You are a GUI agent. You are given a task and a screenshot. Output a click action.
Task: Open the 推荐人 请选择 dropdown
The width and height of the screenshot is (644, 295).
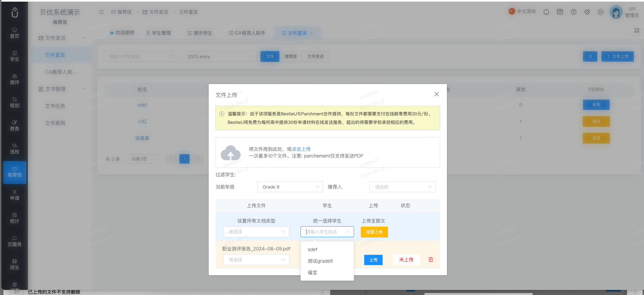(x=402, y=187)
